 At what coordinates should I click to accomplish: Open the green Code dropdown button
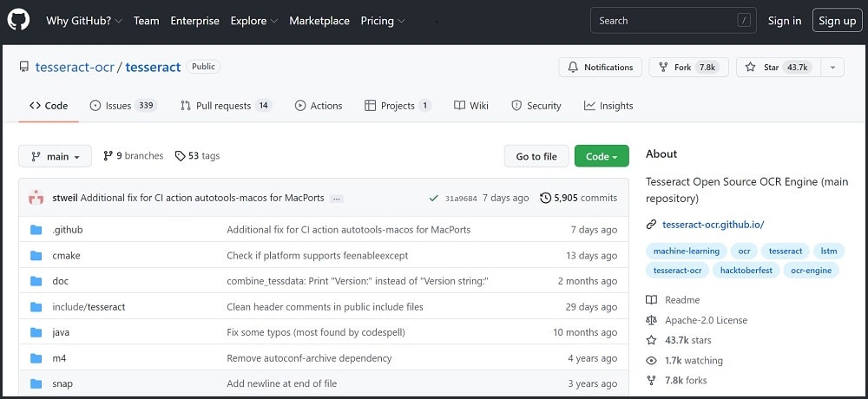(602, 156)
